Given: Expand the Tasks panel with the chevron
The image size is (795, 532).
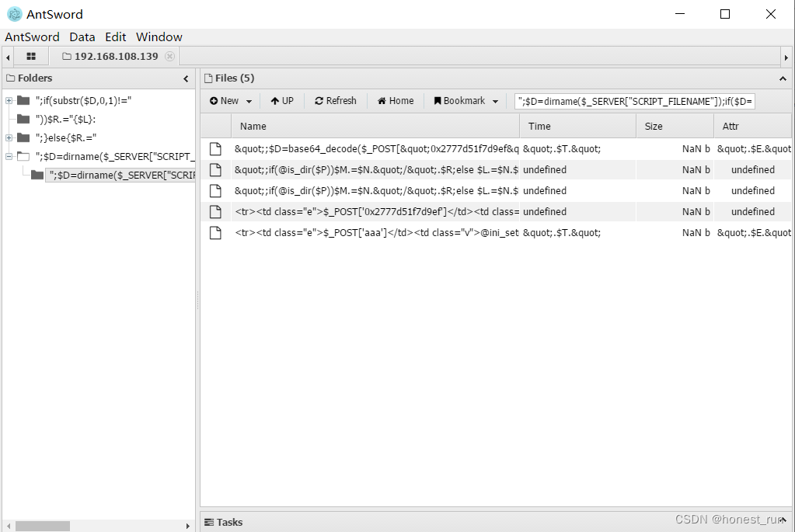Looking at the screenshot, I should pos(783,520).
